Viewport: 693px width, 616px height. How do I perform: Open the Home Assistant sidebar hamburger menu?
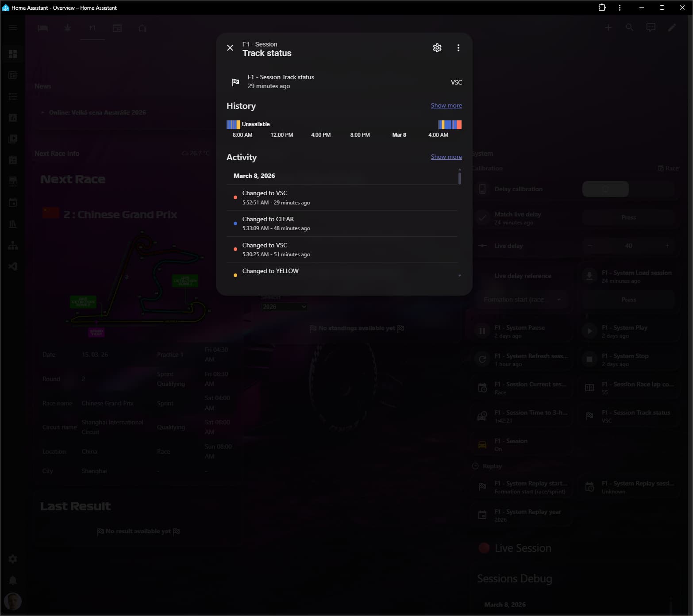(x=13, y=27)
